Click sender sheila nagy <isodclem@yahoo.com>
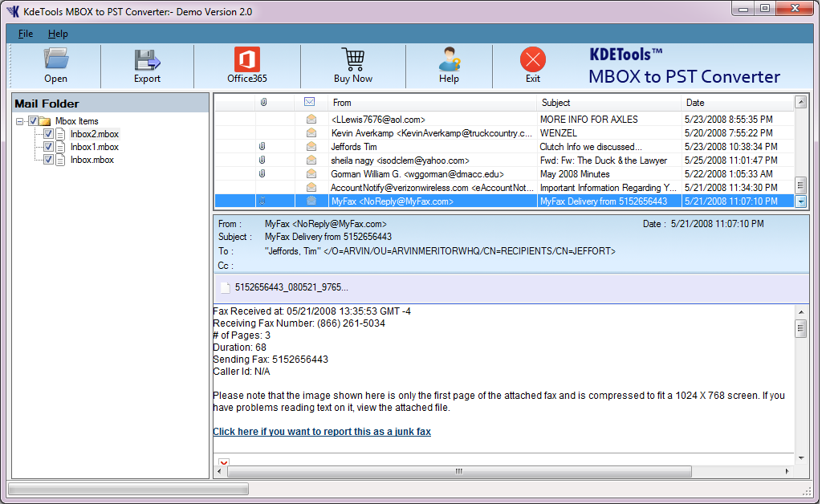 [x=400, y=161]
